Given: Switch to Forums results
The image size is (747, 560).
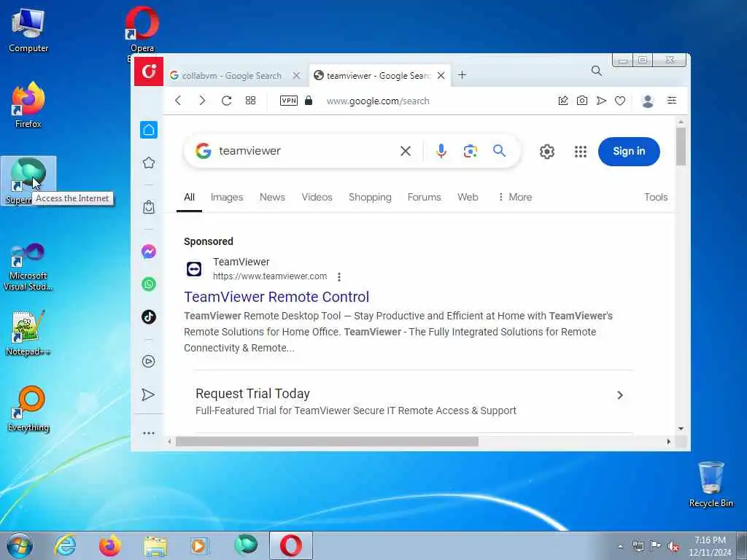Looking at the screenshot, I should tap(424, 197).
